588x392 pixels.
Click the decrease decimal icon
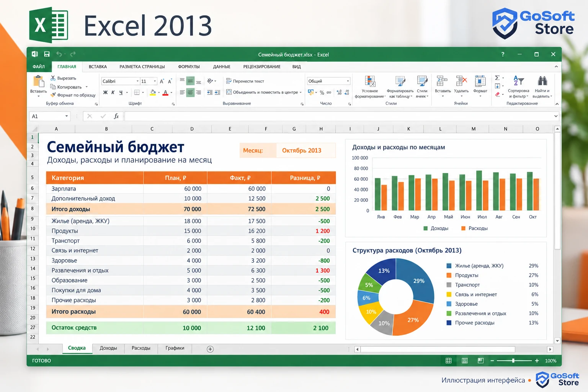pyautogui.click(x=347, y=93)
